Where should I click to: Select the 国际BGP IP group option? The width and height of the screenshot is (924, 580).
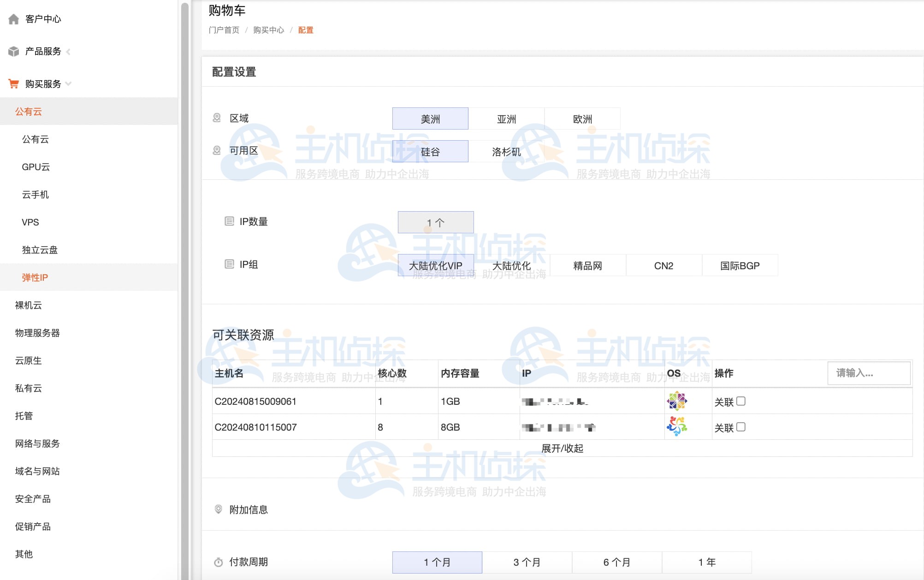[x=740, y=265]
